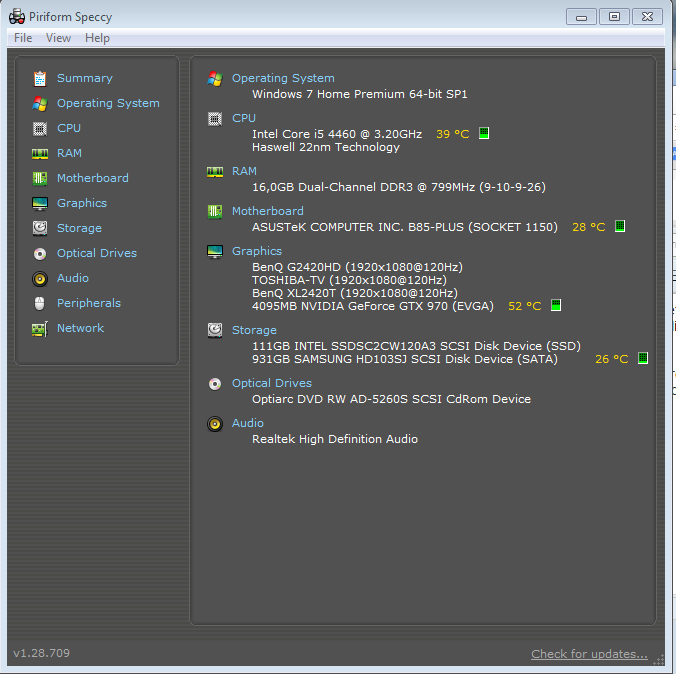Go to the RAM section in sidebar

[x=69, y=154]
